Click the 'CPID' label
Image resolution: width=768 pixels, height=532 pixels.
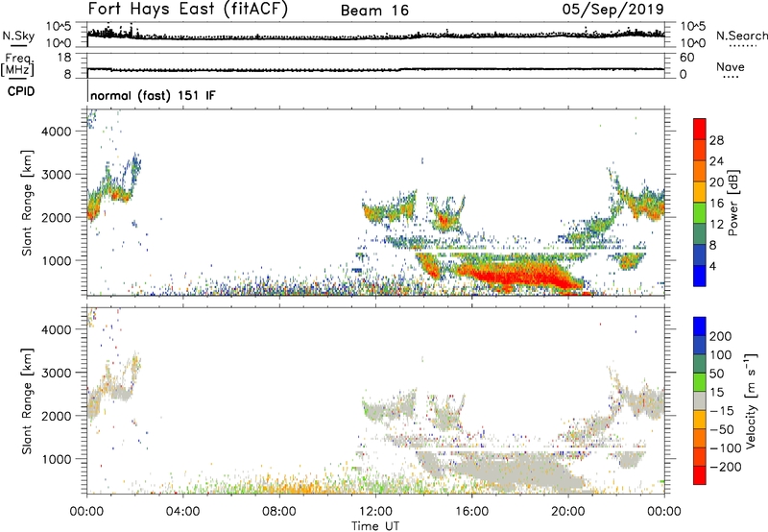click(21, 91)
